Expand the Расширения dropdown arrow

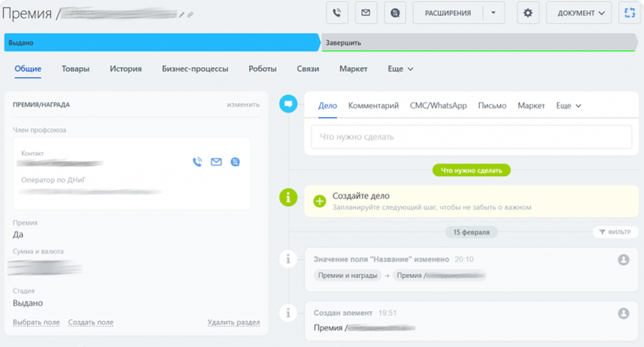[493, 13]
